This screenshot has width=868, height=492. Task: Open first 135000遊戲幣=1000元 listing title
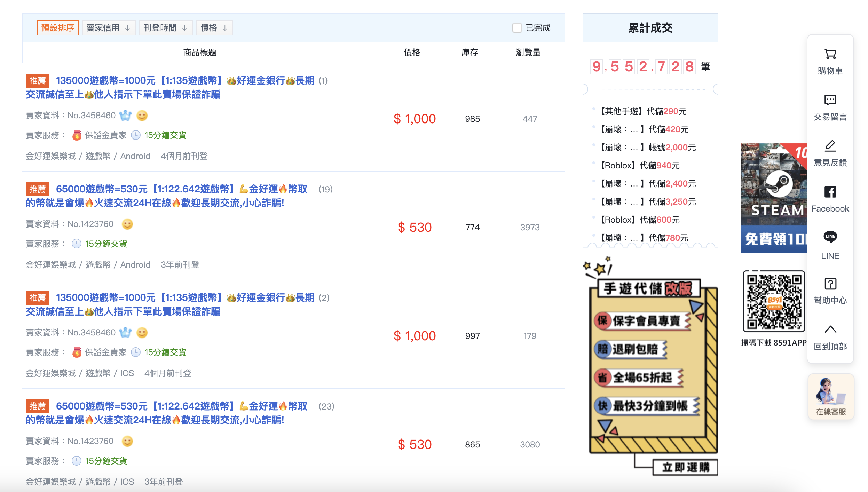184,81
